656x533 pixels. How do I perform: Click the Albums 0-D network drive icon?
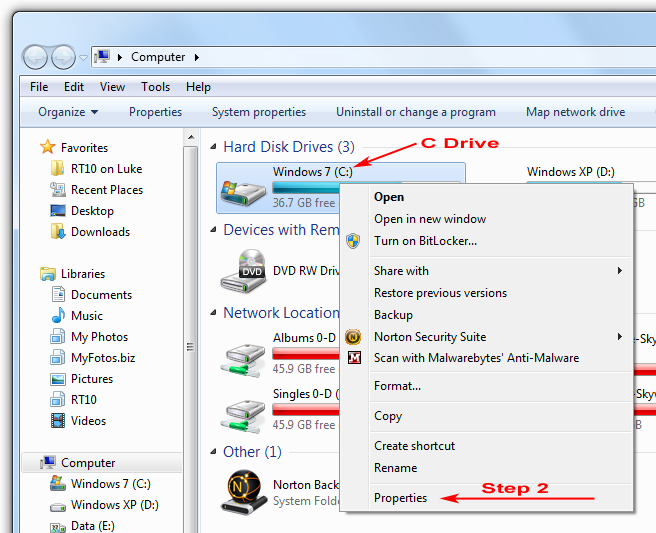(x=243, y=359)
